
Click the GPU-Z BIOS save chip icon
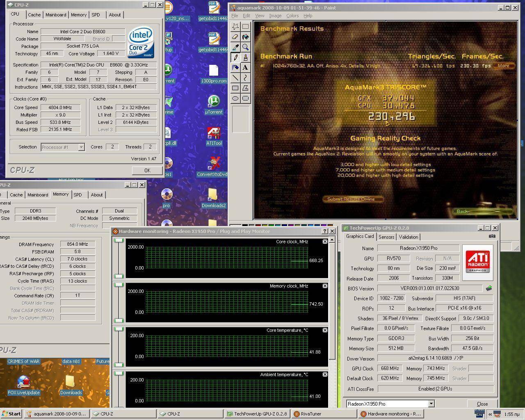(x=489, y=288)
